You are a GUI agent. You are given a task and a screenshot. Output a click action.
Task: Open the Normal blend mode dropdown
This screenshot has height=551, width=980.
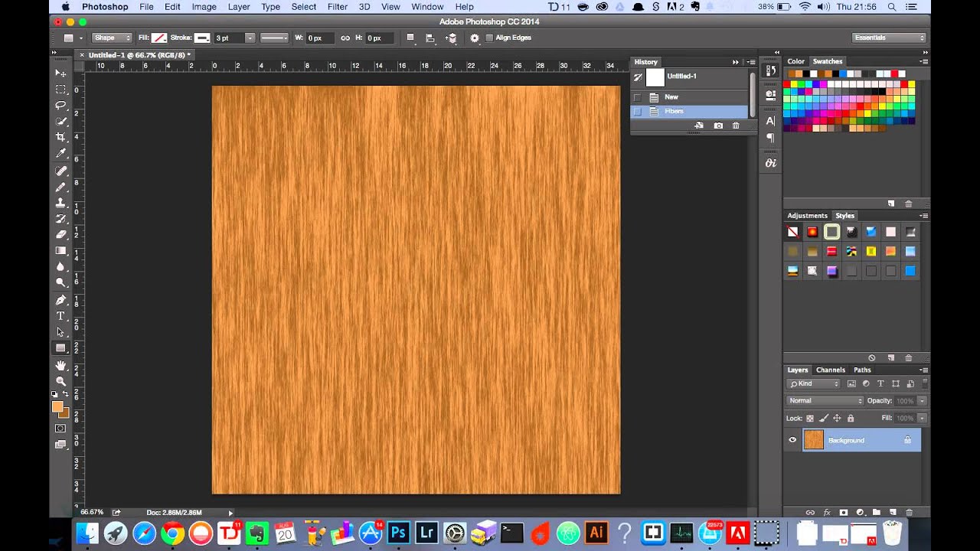(825, 400)
